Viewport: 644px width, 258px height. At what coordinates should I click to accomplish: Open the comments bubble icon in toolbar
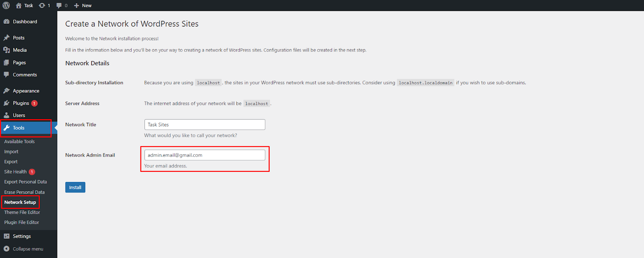[x=59, y=6]
